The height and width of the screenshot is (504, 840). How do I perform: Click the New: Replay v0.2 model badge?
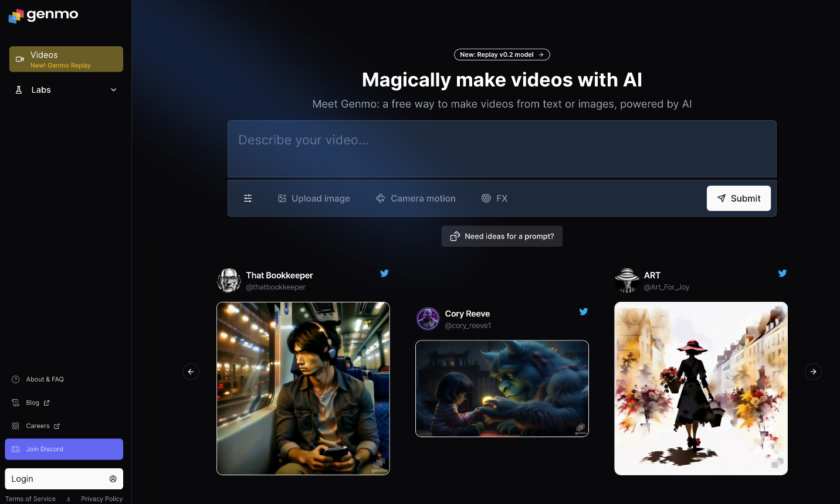click(502, 55)
